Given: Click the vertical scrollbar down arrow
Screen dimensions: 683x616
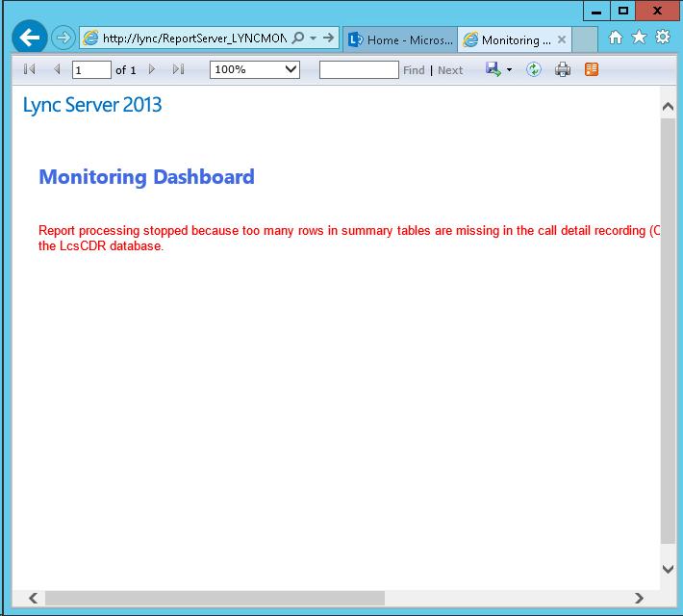Looking at the screenshot, I should 668,569.
